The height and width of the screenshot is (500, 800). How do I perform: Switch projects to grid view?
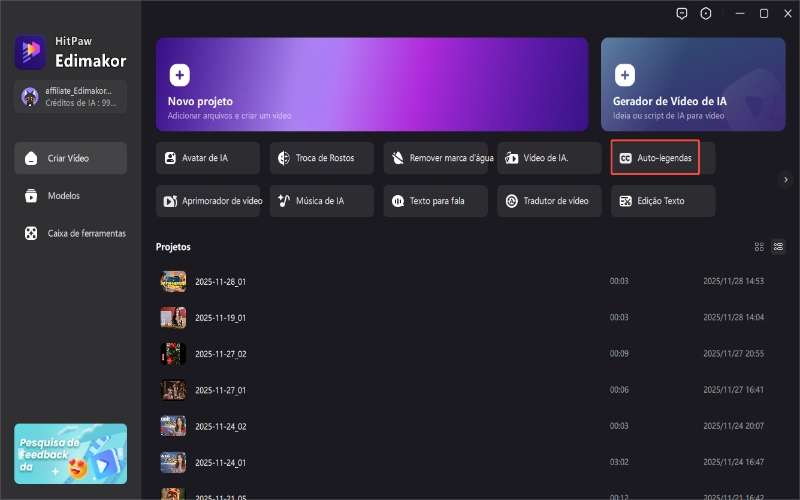[x=759, y=246]
